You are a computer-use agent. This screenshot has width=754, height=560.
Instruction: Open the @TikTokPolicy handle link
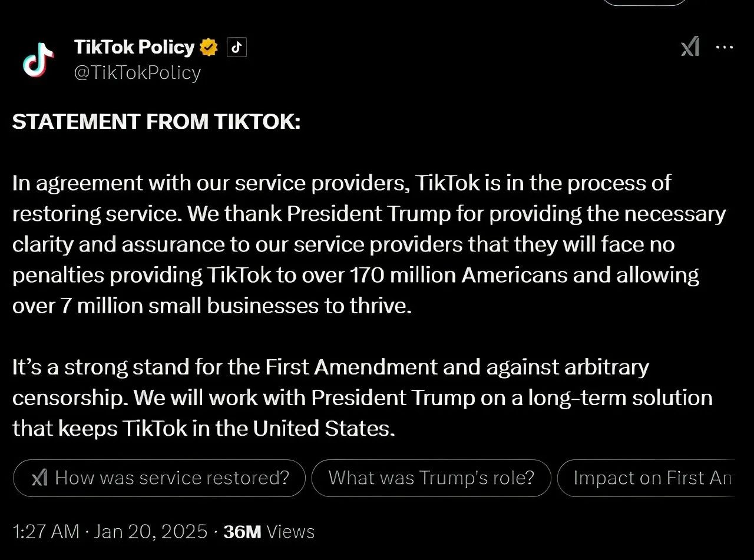[138, 72]
